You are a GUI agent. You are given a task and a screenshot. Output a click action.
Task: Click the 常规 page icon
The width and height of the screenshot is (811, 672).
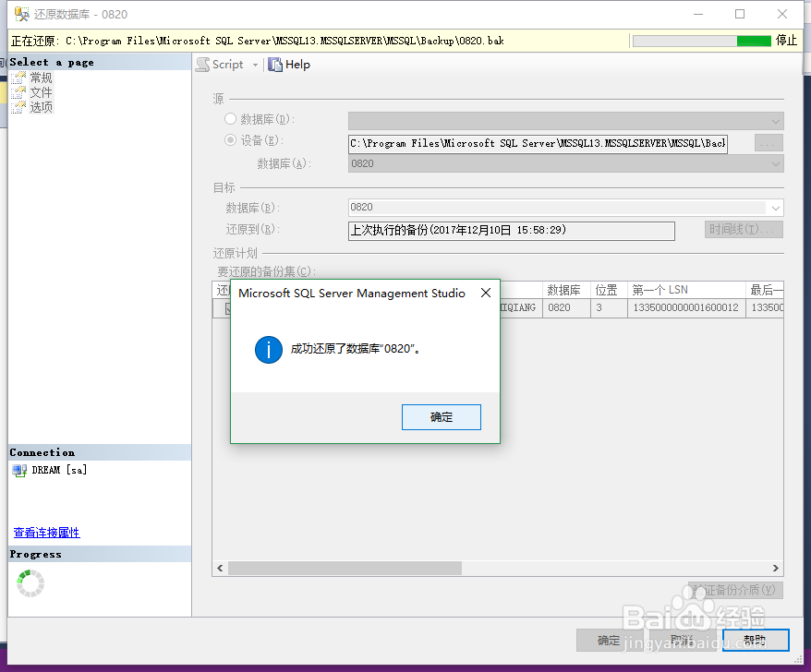[x=18, y=78]
